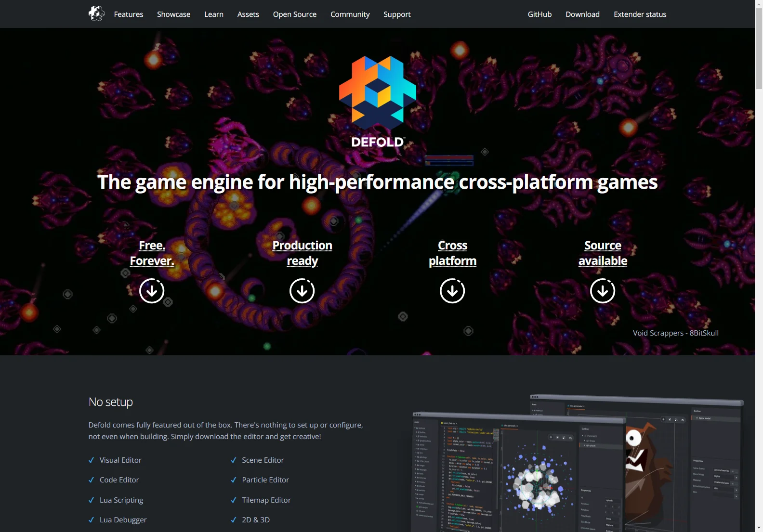Click the 'No setup' heading
The width and height of the screenshot is (763, 532).
point(110,402)
